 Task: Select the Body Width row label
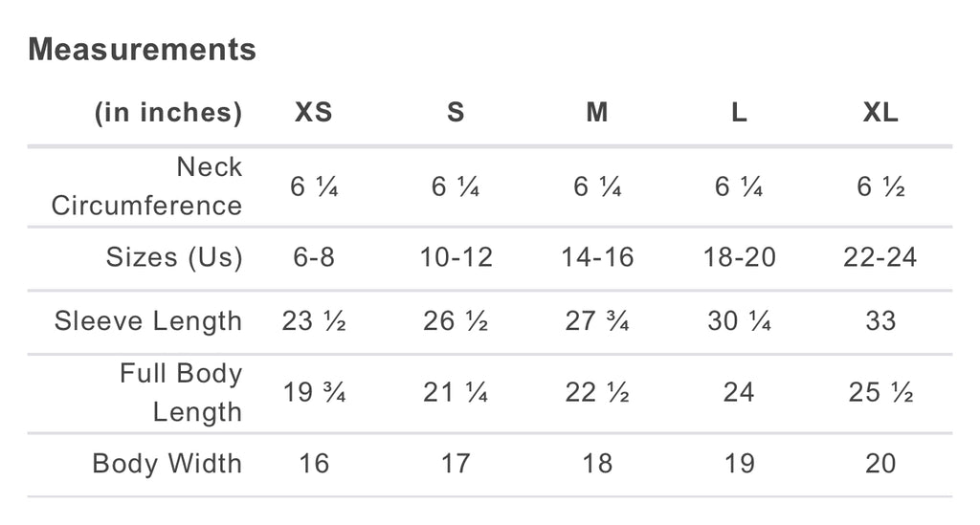coord(167,464)
